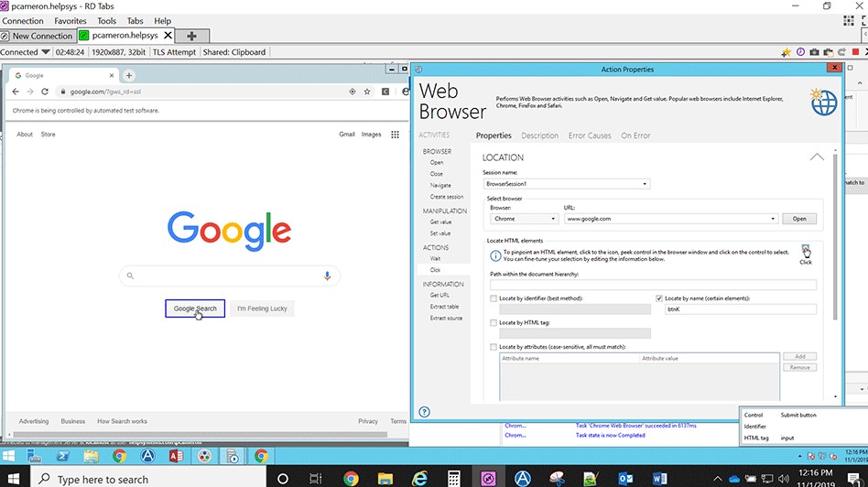Select the Extract source activity

446,319
